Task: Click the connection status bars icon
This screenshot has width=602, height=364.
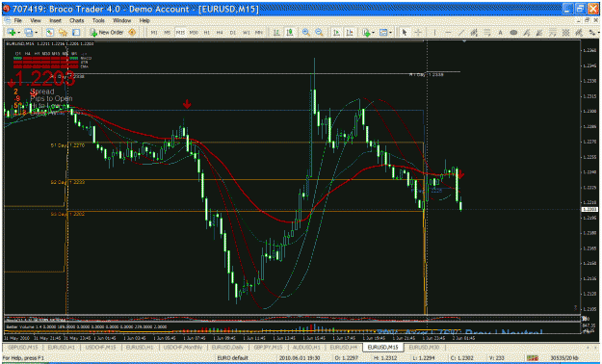Action: [533, 358]
